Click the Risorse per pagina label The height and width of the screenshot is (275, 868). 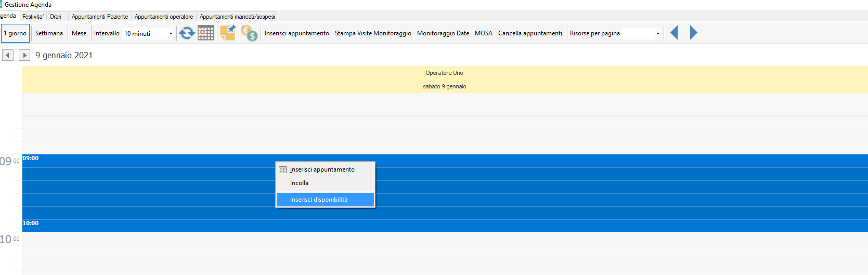594,33
